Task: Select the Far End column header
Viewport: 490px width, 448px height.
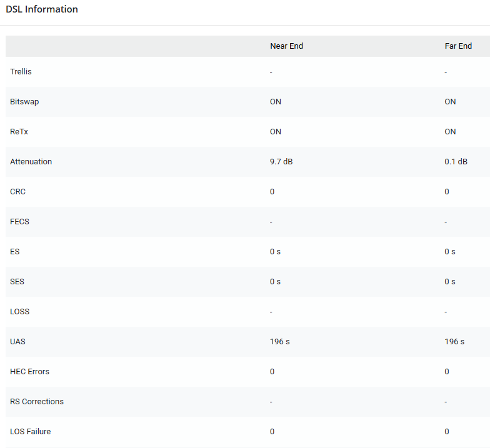Action: click(458, 46)
